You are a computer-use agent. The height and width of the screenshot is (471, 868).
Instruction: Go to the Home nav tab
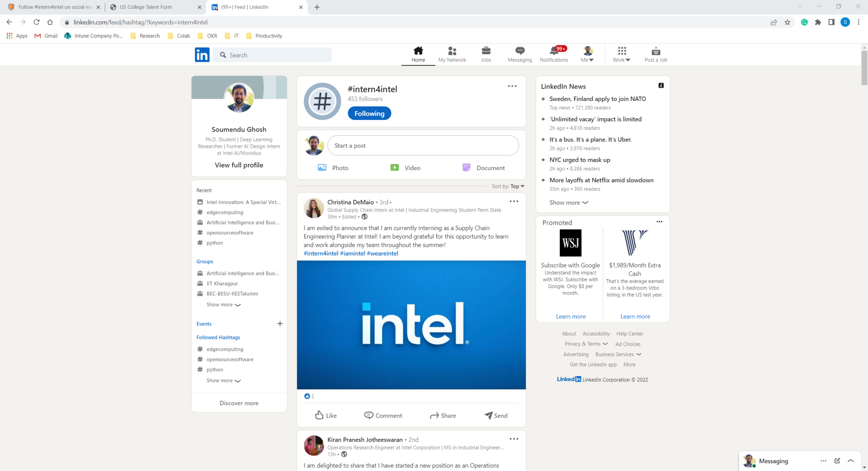(418, 54)
